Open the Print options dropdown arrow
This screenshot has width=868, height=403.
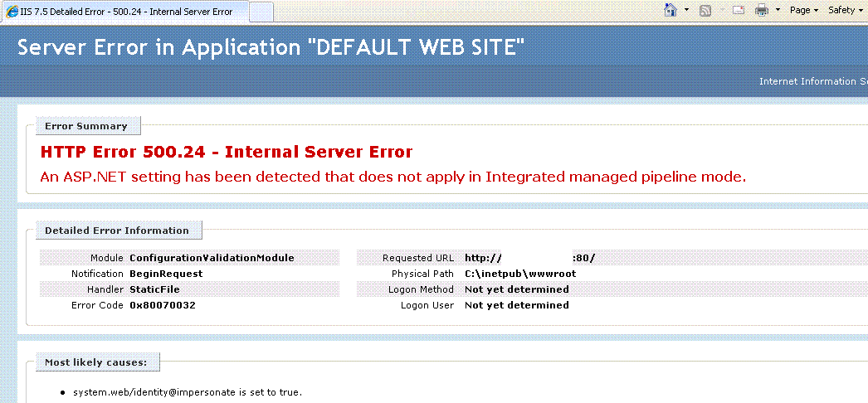coord(777,10)
